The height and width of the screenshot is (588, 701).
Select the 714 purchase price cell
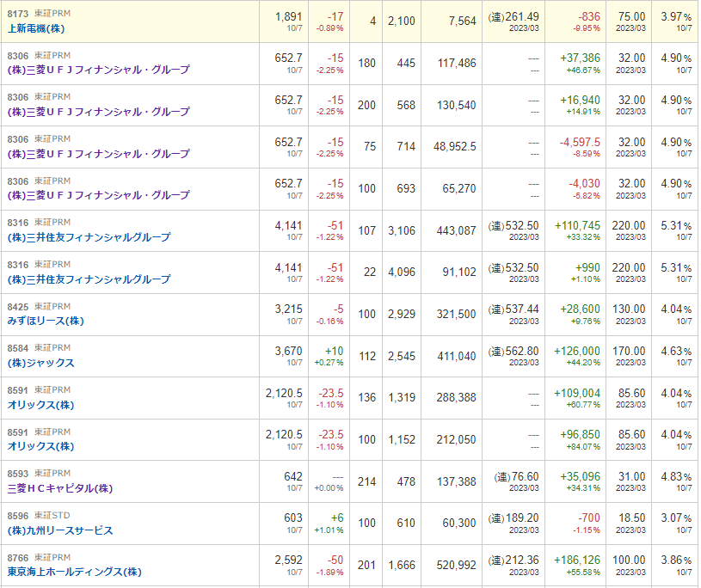[x=406, y=146]
